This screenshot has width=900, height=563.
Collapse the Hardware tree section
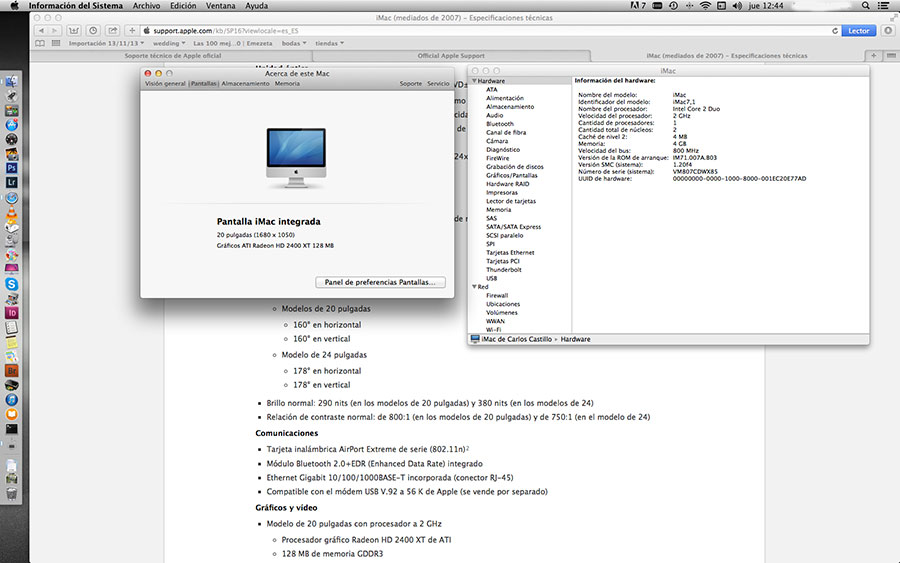pyautogui.click(x=474, y=81)
